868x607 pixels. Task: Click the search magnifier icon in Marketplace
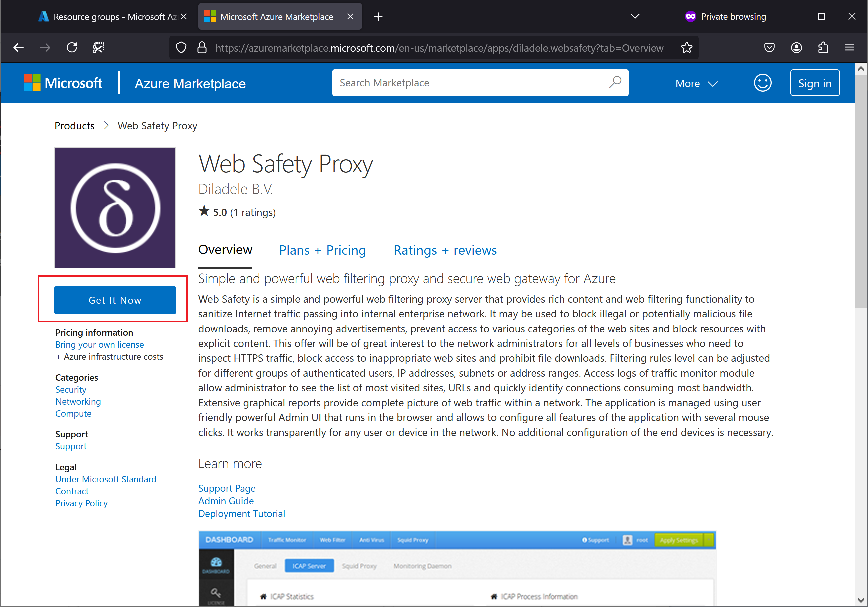tap(615, 82)
